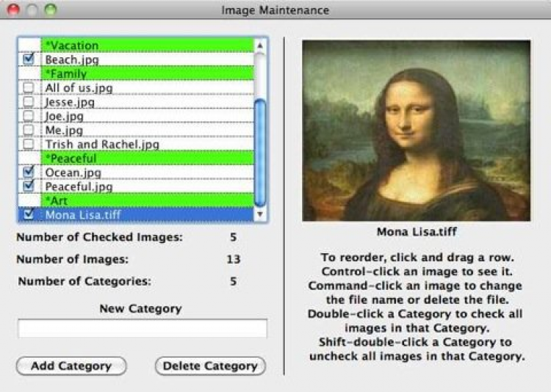551x392 pixels.
Task: Select the Me.jpg file name
Action: click(64, 131)
